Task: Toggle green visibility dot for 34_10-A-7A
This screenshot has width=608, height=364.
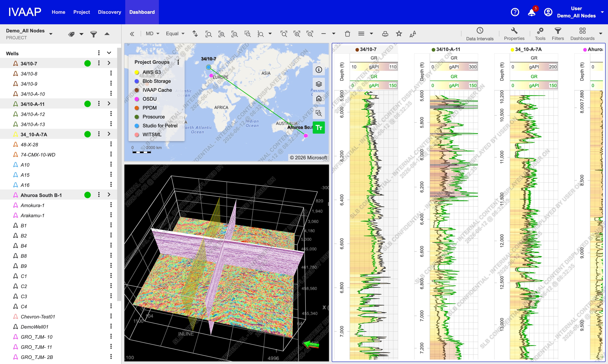Action: (87, 134)
